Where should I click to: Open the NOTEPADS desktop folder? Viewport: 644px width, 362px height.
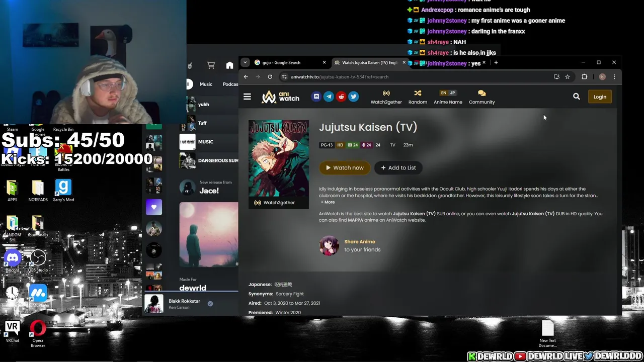point(38,191)
